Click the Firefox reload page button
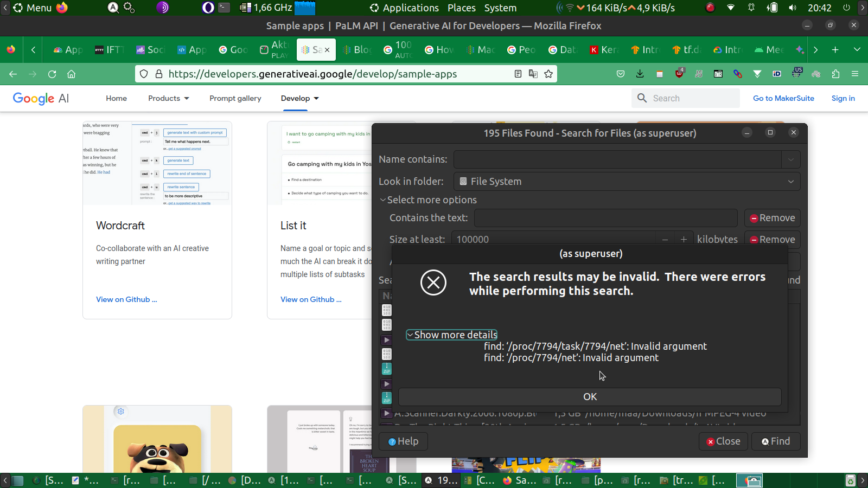 tap(52, 74)
